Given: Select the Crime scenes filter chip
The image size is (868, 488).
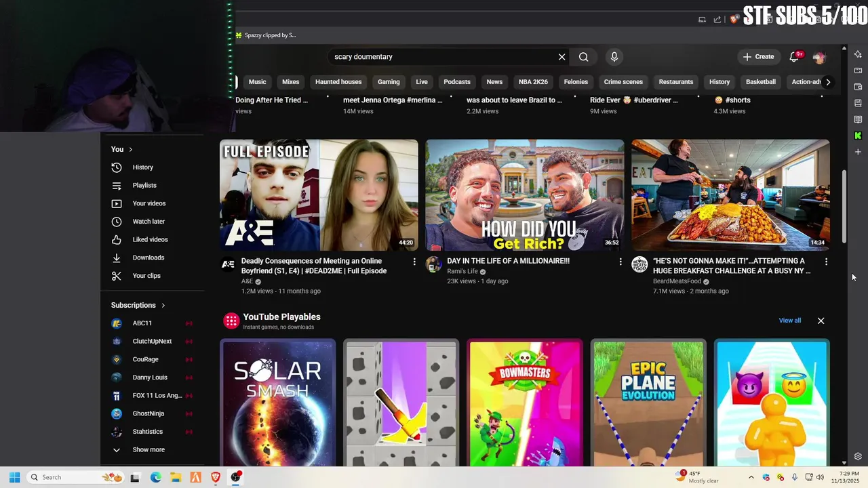Looking at the screenshot, I should tap(623, 82).
